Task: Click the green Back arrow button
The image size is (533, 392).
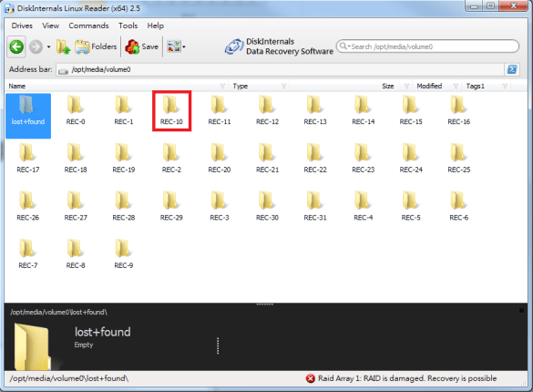Action: (16, 46)
